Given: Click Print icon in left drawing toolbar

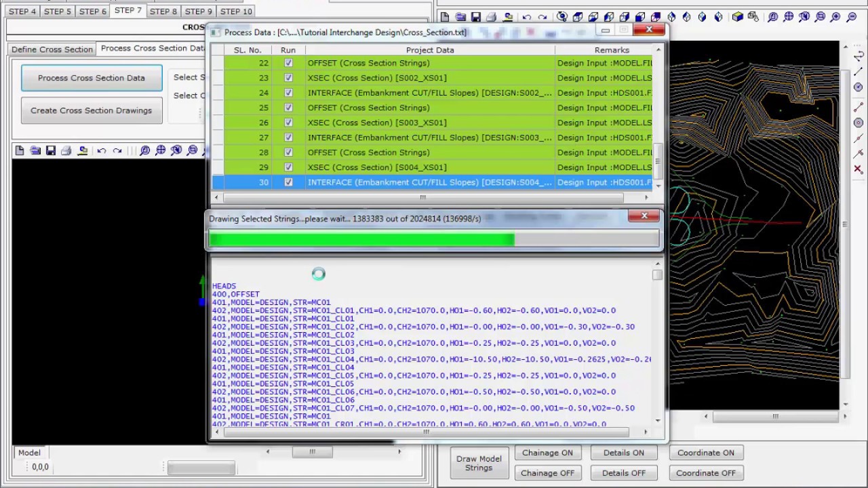Looking at the screenshot, I should coord(66,150).
